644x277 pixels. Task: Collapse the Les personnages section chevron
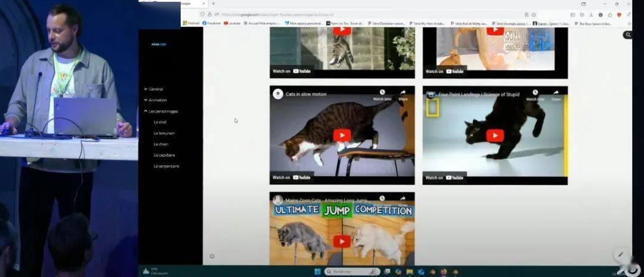click(145, 111)
